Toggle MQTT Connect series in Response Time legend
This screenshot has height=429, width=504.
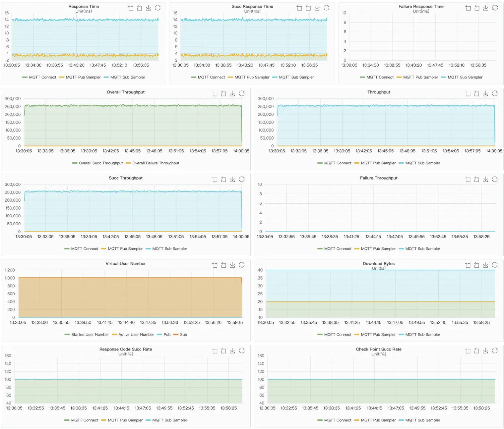39,77
